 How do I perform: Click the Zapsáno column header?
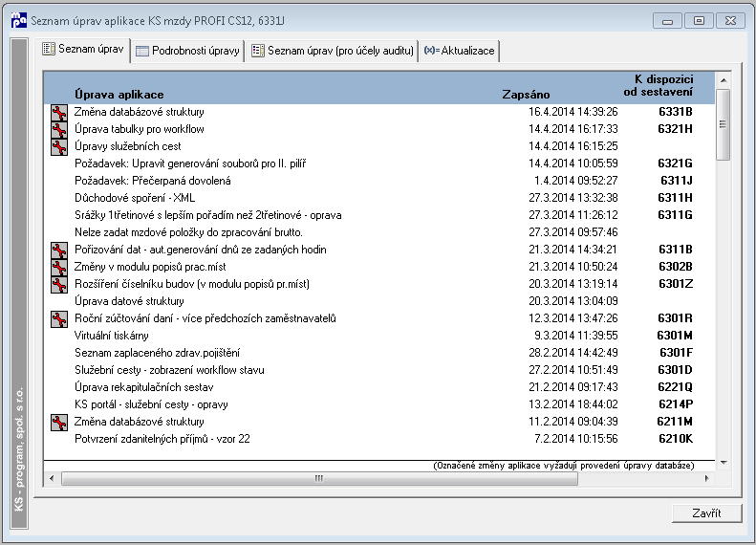(526, 95)
